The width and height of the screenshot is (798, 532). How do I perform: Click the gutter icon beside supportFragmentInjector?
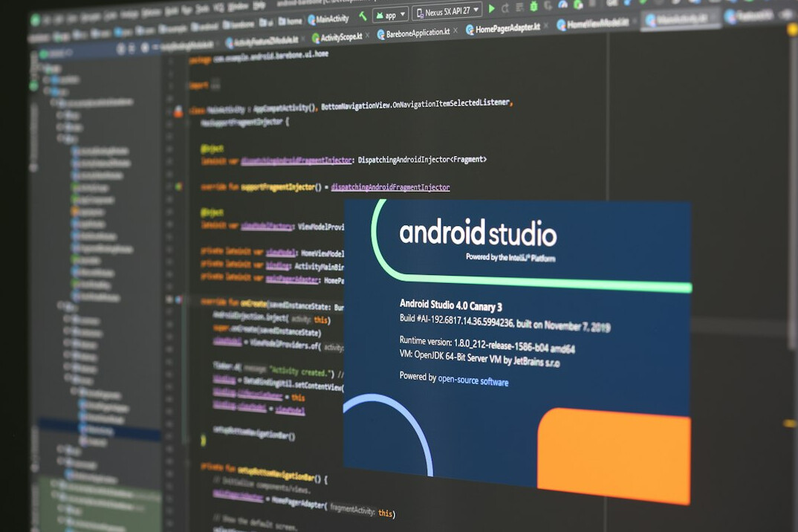click(x=178, y=186)
